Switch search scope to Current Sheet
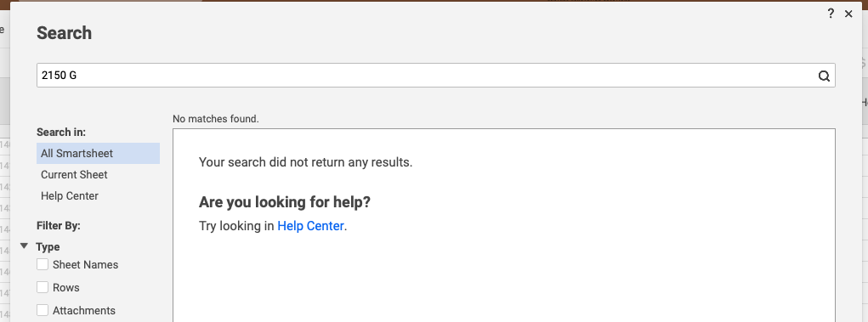Viewport: 868px width, 322px height. click(98, 175)
